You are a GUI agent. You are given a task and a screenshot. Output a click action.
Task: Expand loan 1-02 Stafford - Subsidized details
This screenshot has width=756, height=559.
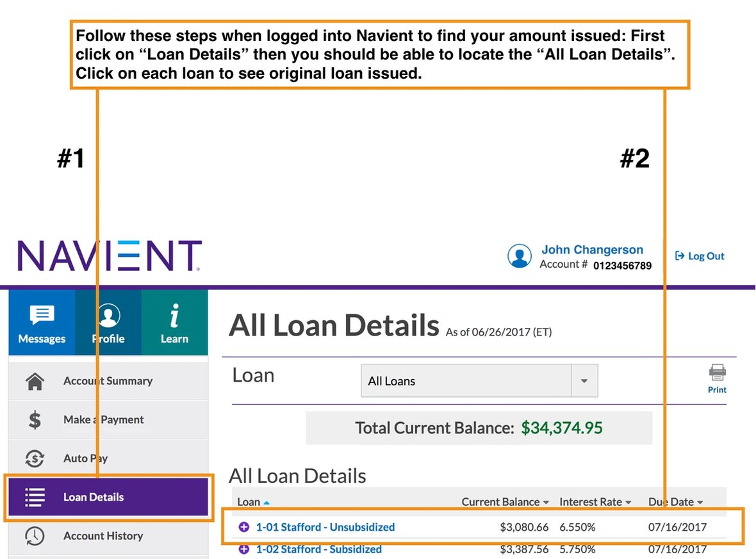click(242, 549)
